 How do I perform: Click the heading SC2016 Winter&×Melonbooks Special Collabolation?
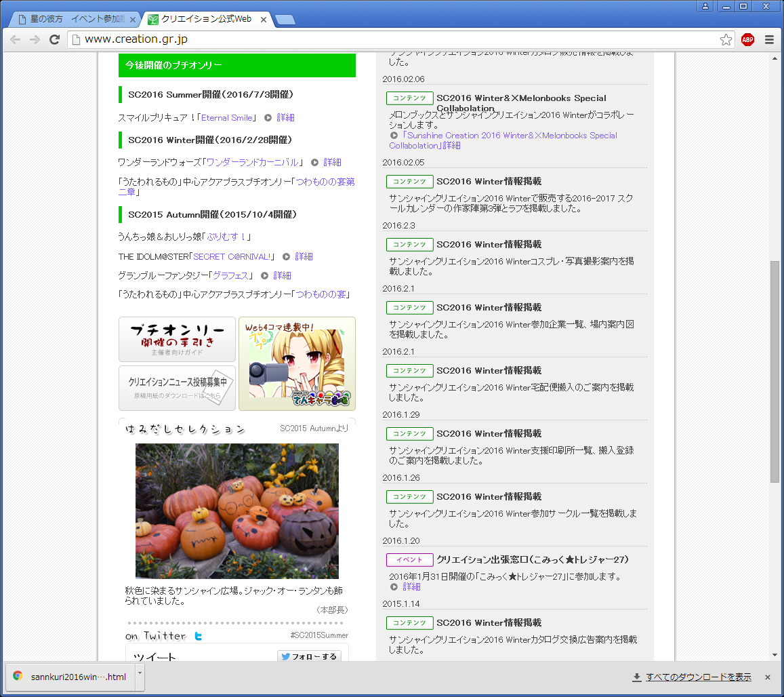coord(522,102)
